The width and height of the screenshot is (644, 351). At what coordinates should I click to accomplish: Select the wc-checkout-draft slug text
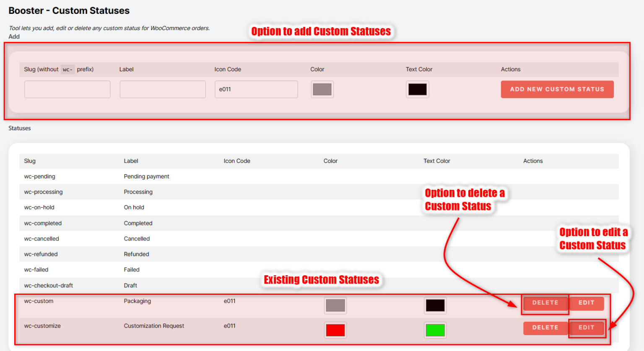pos(49,286)
